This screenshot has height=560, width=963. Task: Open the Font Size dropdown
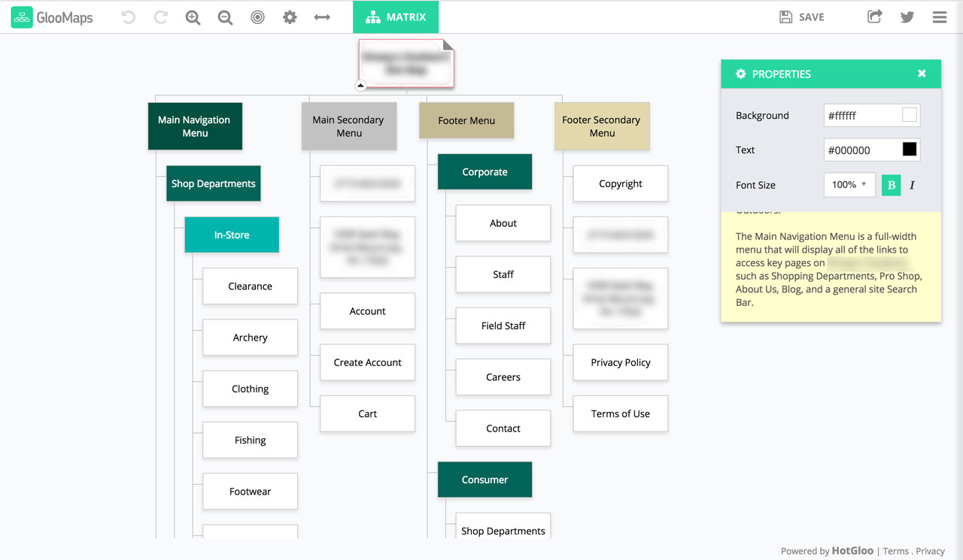(849, 185)
